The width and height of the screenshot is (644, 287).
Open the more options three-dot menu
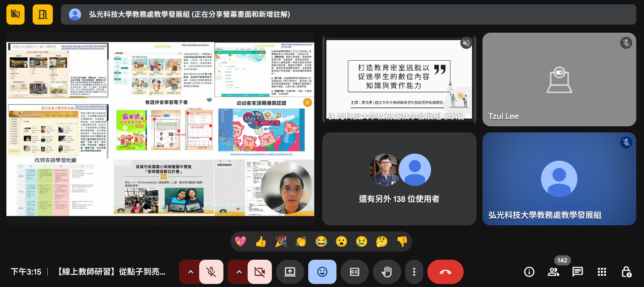tap(414, 272)
